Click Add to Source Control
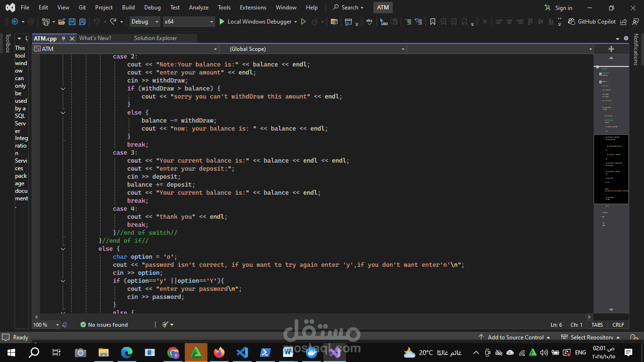 click(x=515, y=337)
